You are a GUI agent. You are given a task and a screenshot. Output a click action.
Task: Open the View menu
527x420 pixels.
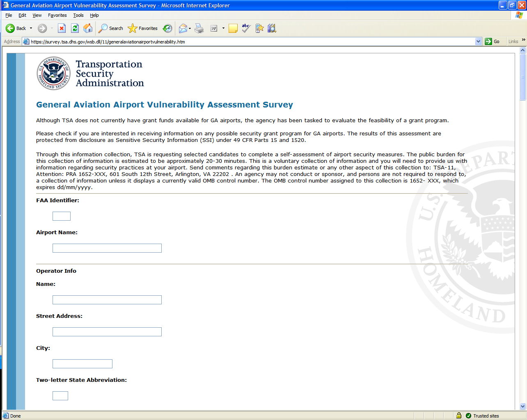(37, 15)
